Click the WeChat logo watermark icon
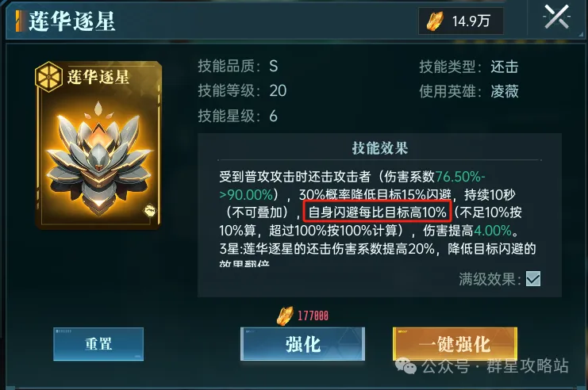This screenshot has height=390, width=588. click(x=405, y=365)
